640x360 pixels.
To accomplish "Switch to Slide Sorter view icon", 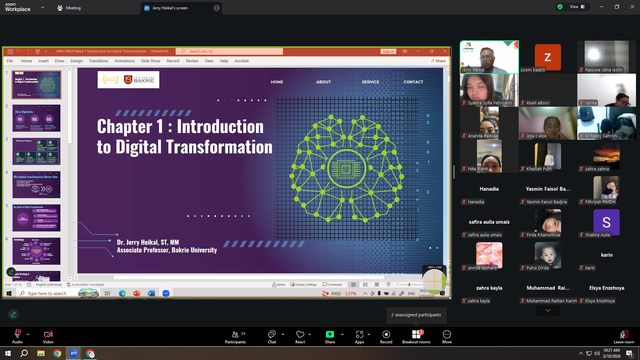I will pos(365,284).
